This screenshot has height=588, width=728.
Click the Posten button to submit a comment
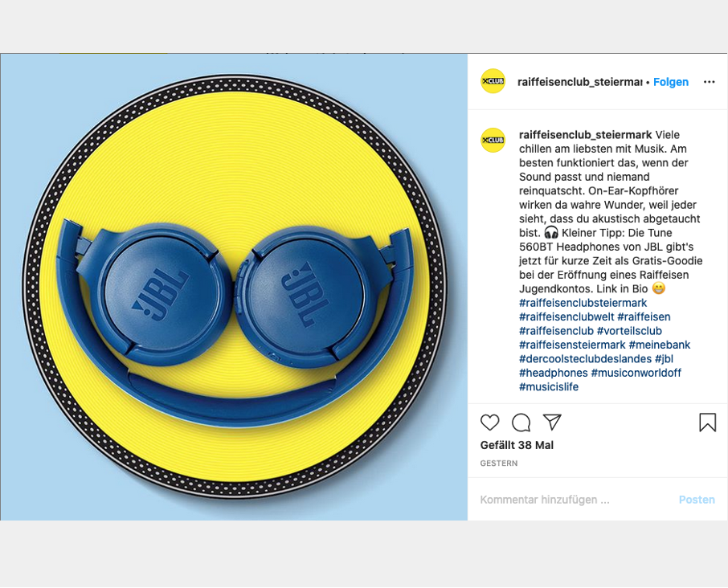tap(697, 500)
